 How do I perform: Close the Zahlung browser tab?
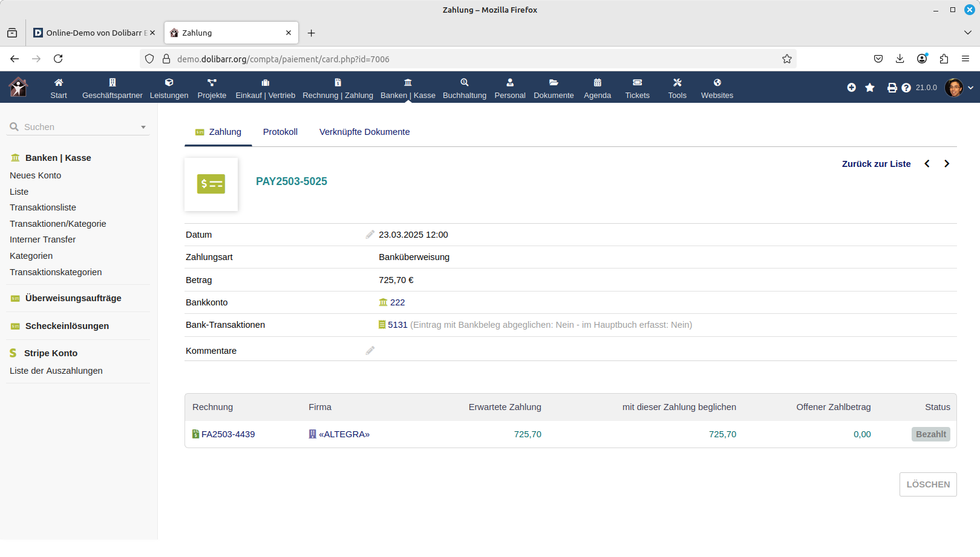click(x=289, y=33)
